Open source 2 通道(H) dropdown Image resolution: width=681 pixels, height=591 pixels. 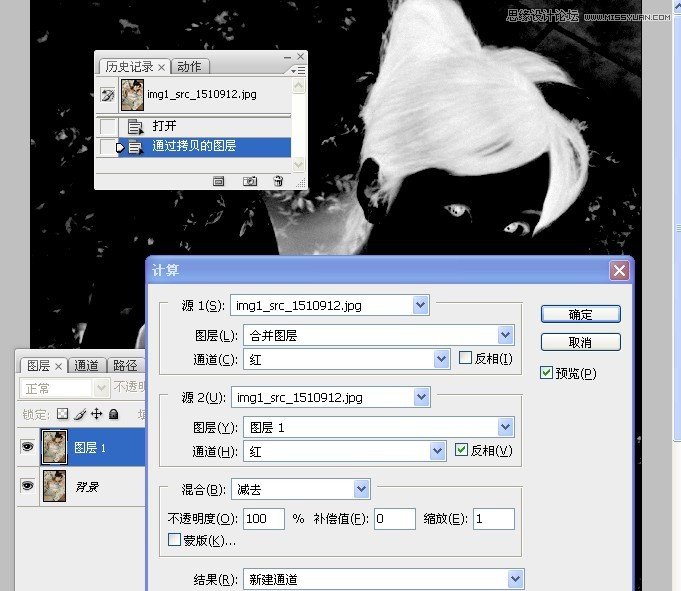pos(437,451)
